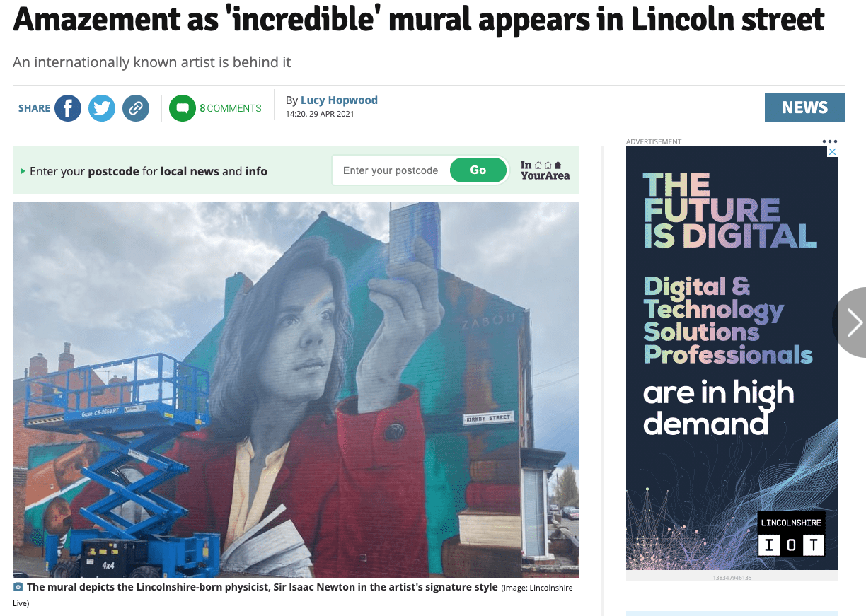Copy the article link via chain icon
Image resolution: width=866 pixels, height=616 pixels.
click(136, 108)
